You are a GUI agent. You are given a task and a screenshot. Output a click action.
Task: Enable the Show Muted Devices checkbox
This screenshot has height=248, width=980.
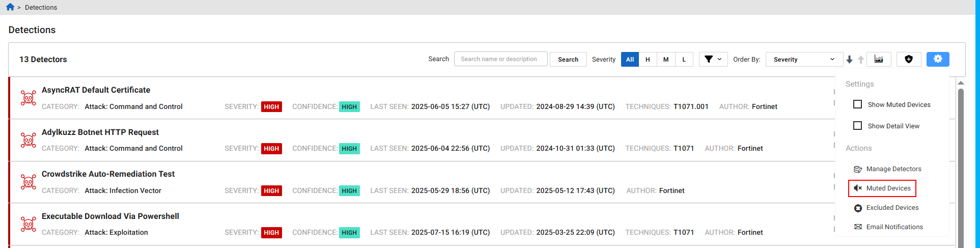coord(858,104)
